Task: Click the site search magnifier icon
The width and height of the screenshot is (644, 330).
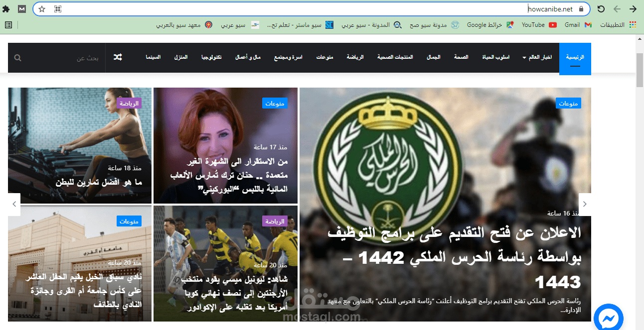Action: pyautogui.click(x=18, y=58)
